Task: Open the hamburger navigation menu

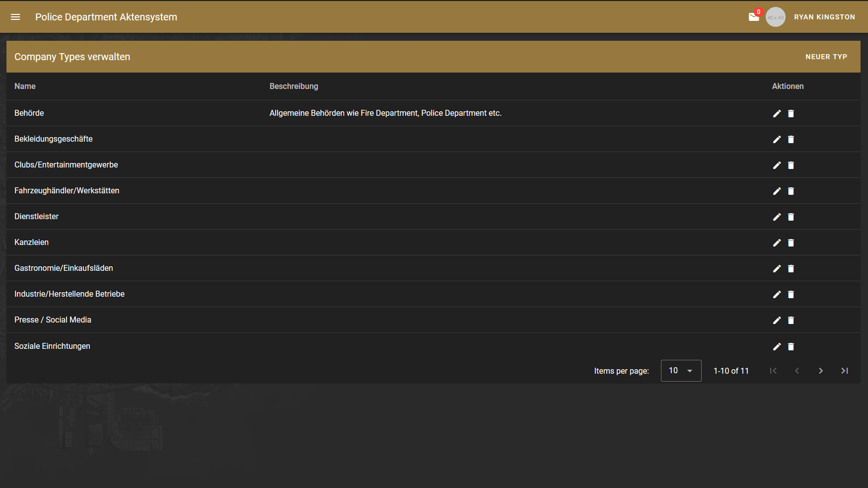Action: point(15,17)
